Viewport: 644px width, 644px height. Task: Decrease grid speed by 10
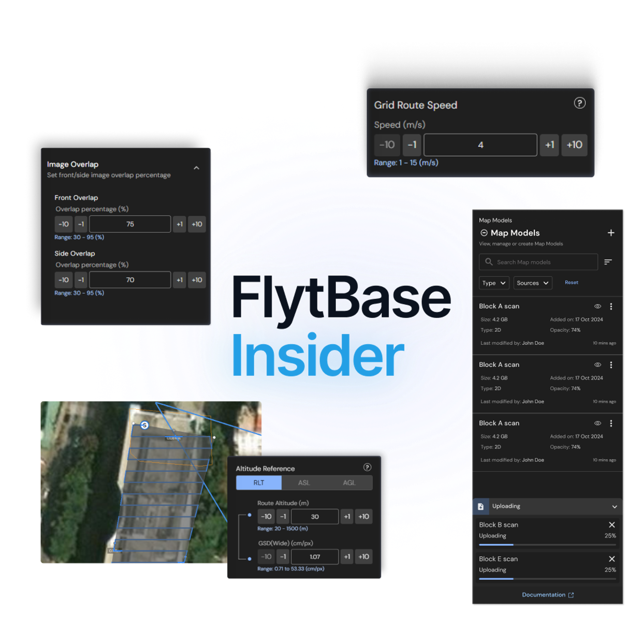click(x=387, y=145)
